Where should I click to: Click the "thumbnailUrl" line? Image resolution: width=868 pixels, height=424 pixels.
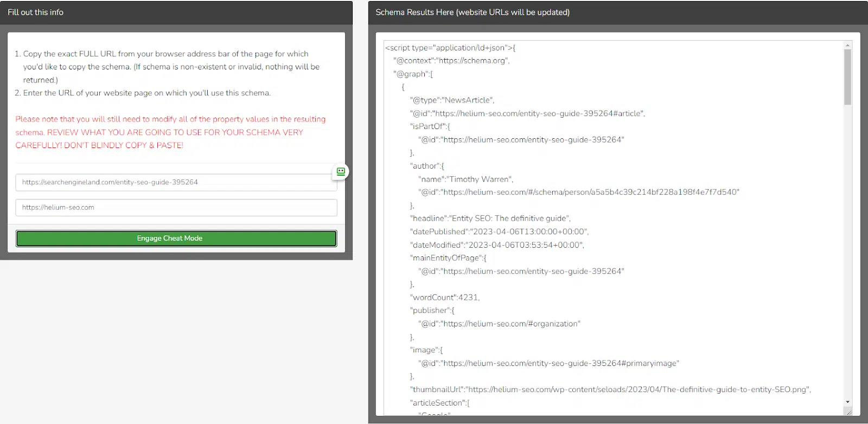tap(610, 390)
